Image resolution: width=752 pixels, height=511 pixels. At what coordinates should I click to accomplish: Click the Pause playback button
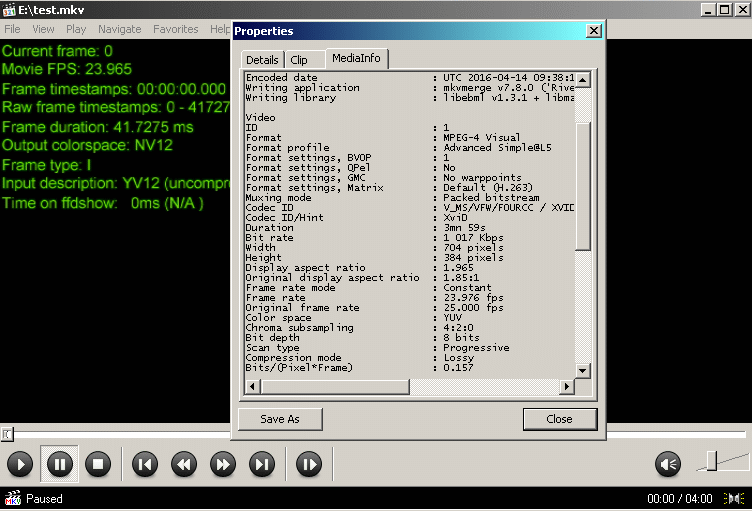59,464
